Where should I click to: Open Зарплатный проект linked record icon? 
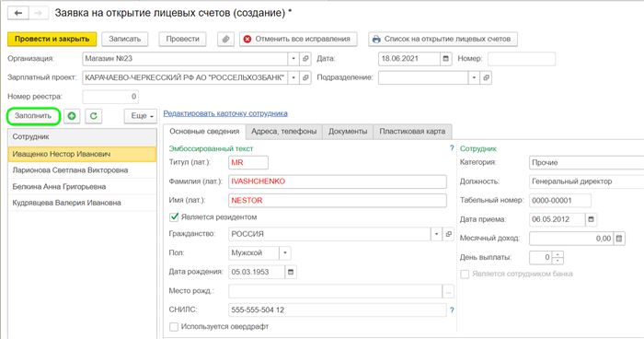tap(305, 77)
